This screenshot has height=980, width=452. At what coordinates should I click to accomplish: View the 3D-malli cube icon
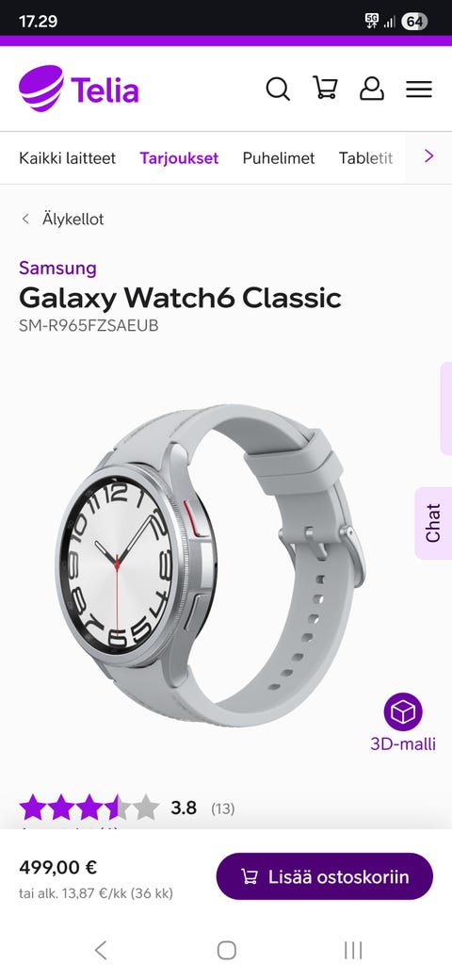[x=403, y=711]
